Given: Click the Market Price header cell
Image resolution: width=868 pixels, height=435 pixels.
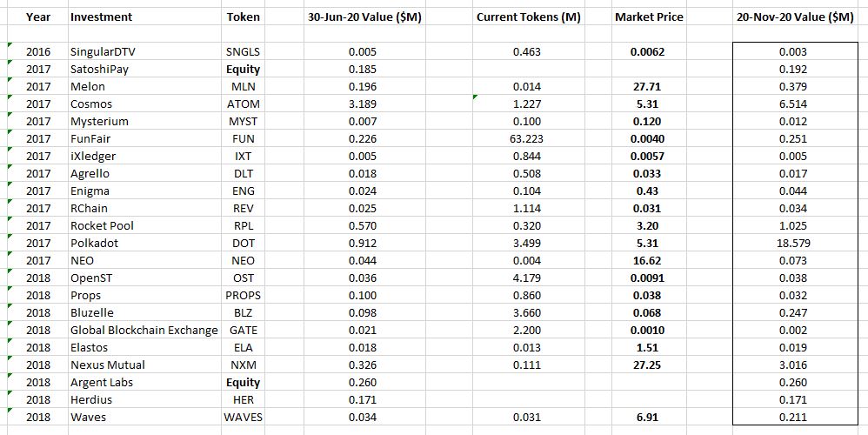Looking at the screenshot, I should 649,17.
